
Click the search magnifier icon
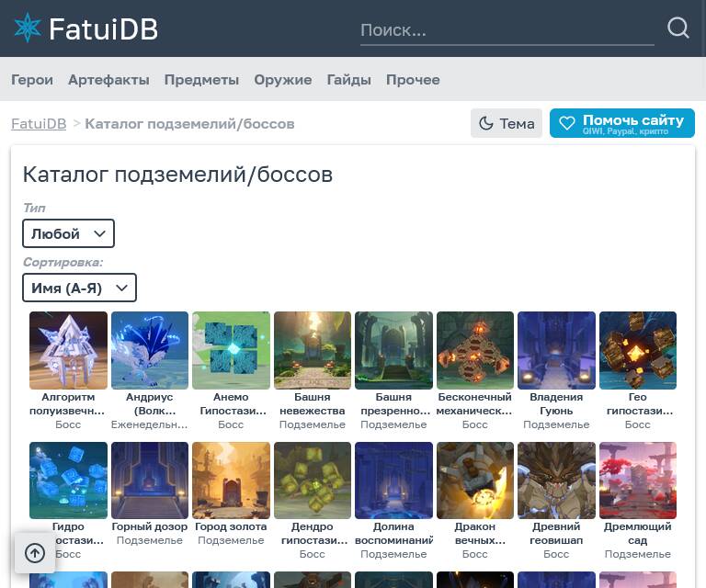tap(678, 28)
